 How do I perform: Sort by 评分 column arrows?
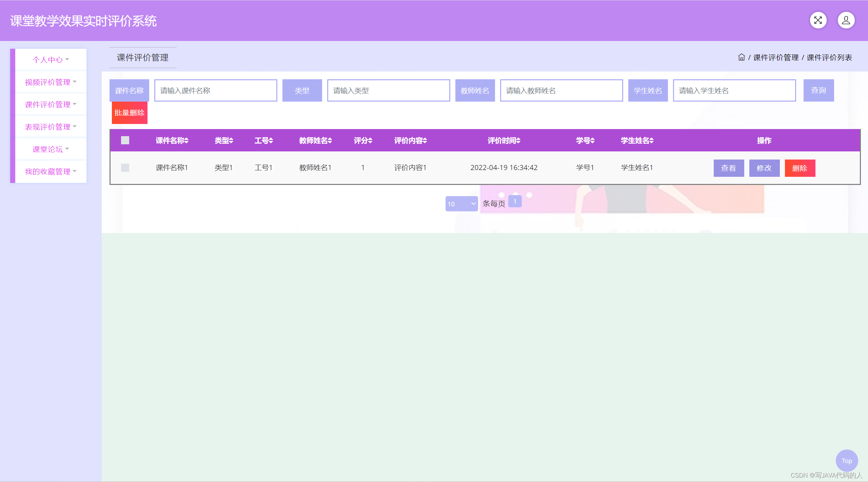pos(370,141)
